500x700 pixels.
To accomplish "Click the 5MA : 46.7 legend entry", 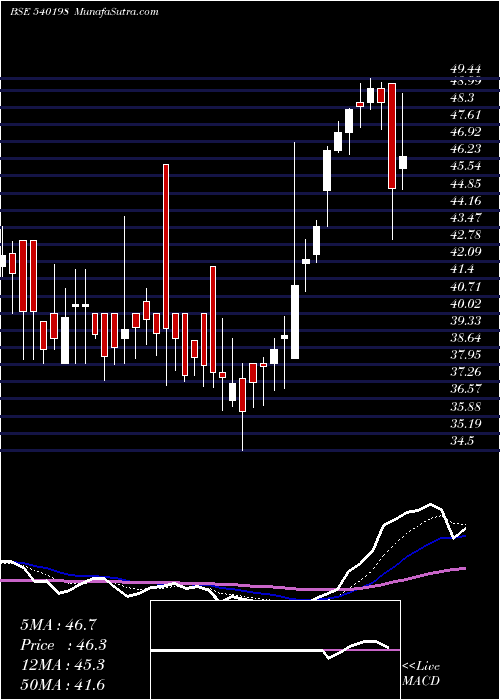I will click(58, 625).
